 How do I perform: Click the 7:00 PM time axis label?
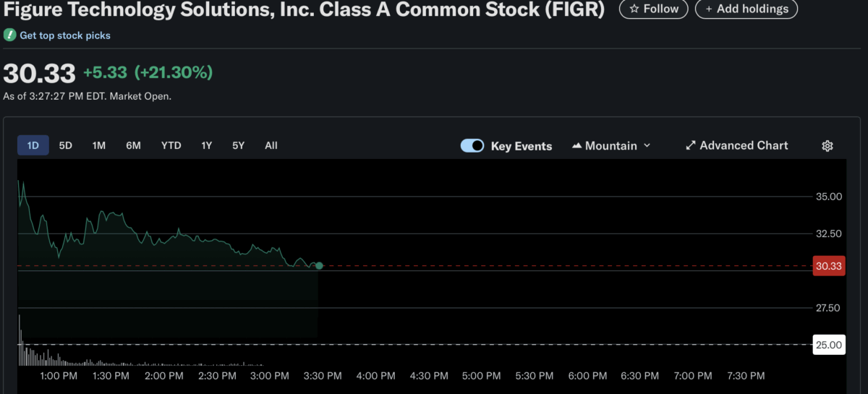pyautogui.click(x=693, y=376)
